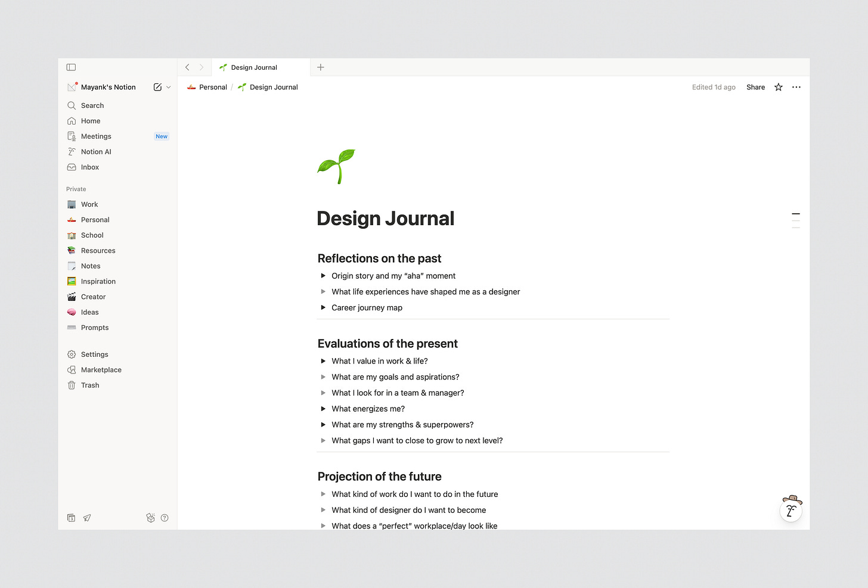Expand 'What life experiences have shaped me' toggle
Screen dimensions: 868x588
[323, 292]
